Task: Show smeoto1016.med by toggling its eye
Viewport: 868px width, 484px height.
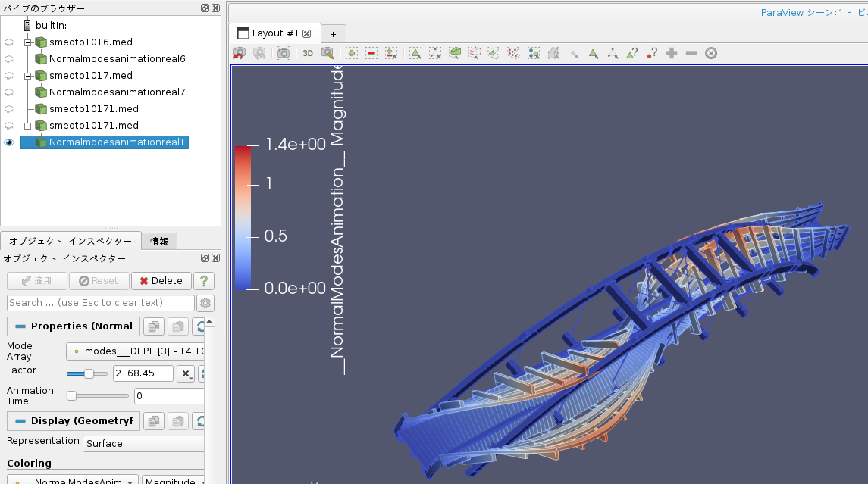Action: point(9,42)
